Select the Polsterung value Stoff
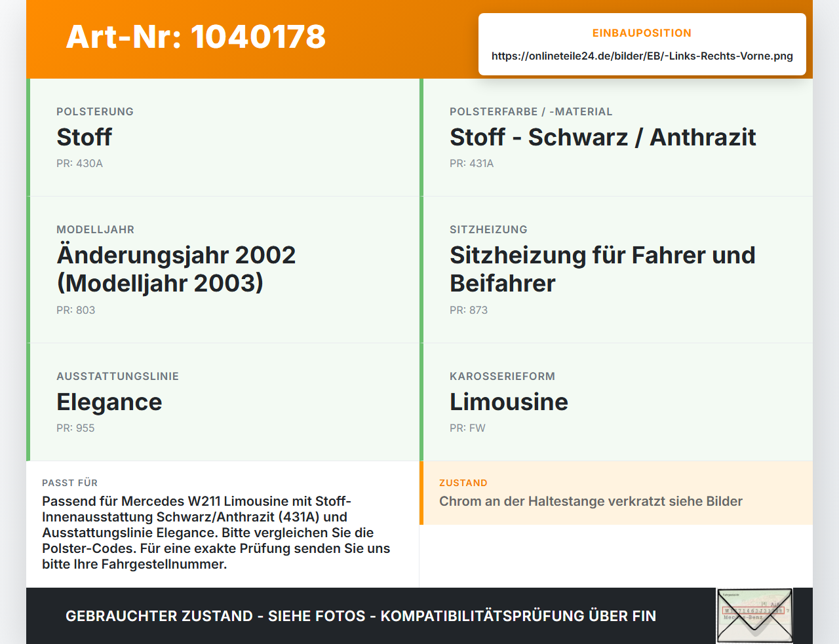This screenshot has width=839, height=644. tap(84, 137)
